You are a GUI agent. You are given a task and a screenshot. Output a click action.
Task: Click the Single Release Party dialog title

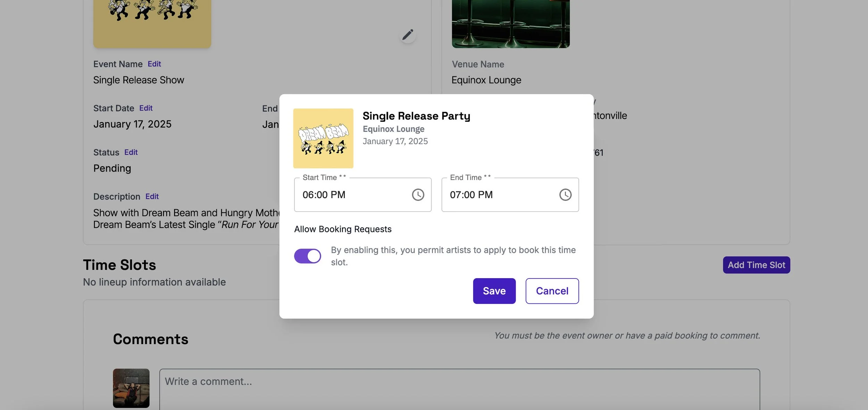click(416, 116)
